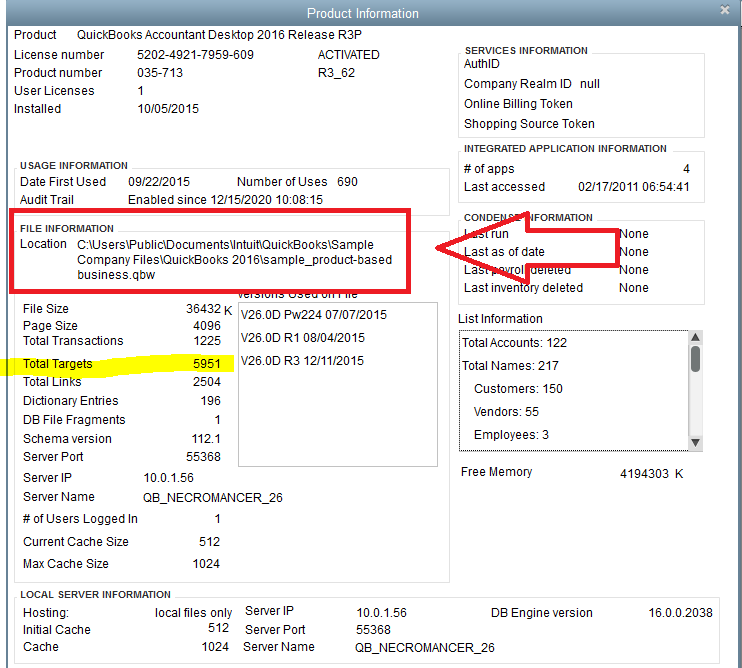Click Total Links value 2504
Viewport: 742px width, 668px height.
(x=207, y=382)
